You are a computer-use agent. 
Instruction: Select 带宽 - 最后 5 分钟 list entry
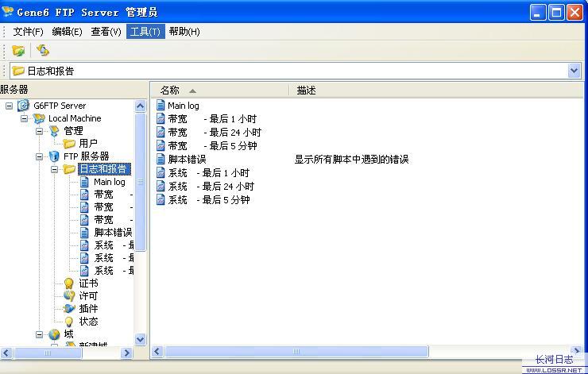[x=213, y=146]
